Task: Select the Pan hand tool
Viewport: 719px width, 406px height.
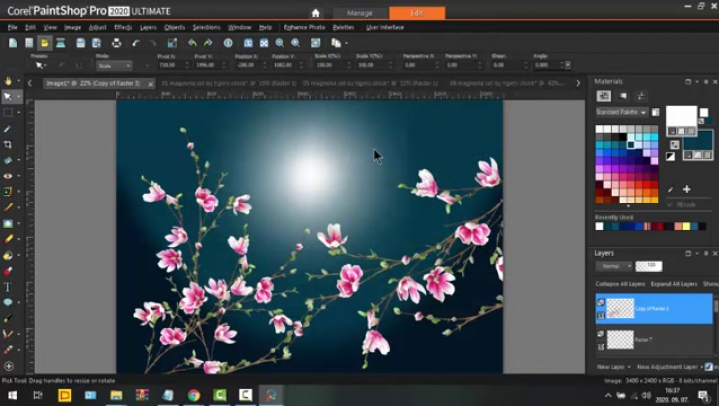Action: pos(8,81)
